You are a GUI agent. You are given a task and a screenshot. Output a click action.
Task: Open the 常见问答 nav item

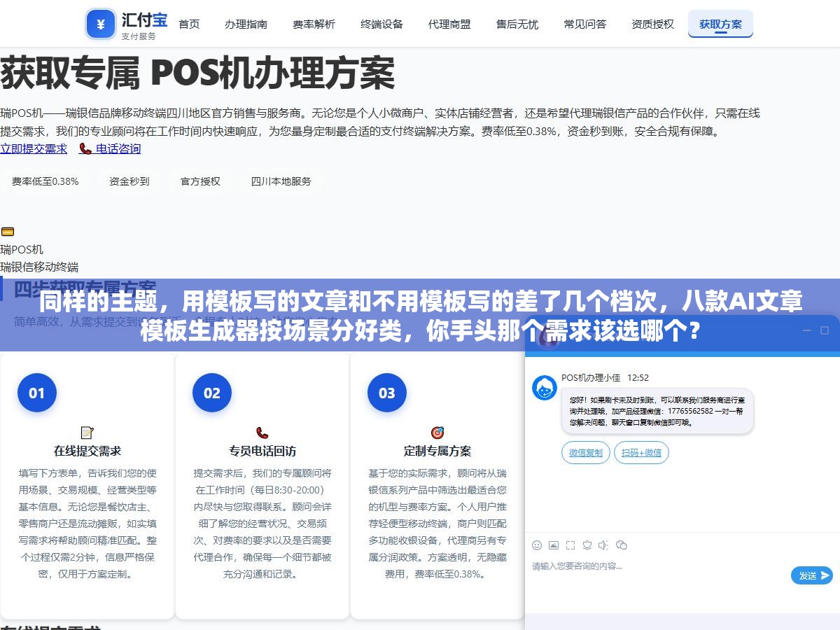585,24
